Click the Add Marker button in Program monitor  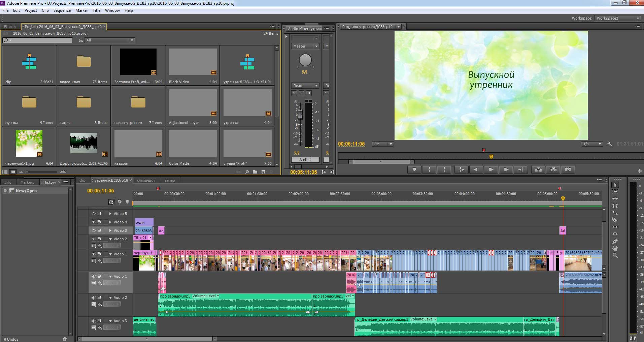tap(414, 169)
